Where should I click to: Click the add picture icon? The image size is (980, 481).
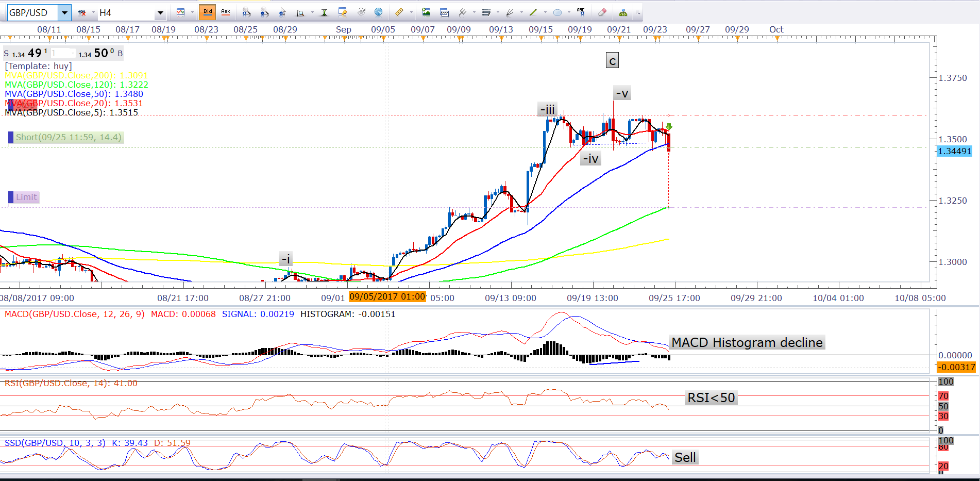point(426,12)
